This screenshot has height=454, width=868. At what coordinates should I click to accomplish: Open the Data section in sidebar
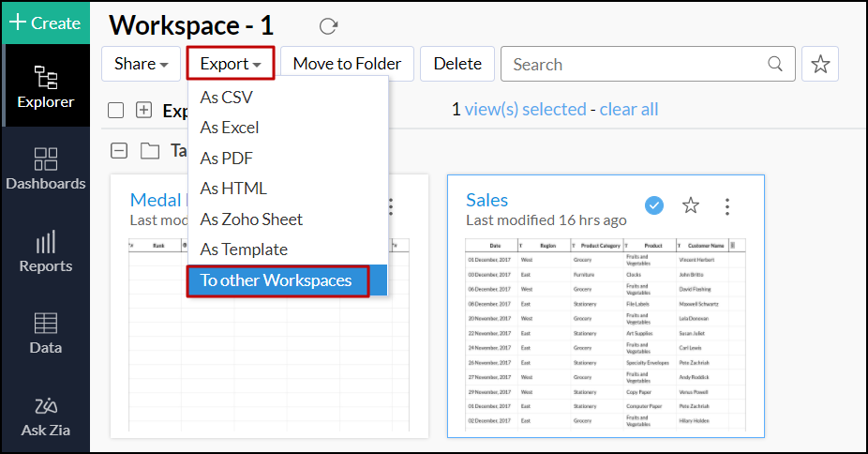[45, 333]
